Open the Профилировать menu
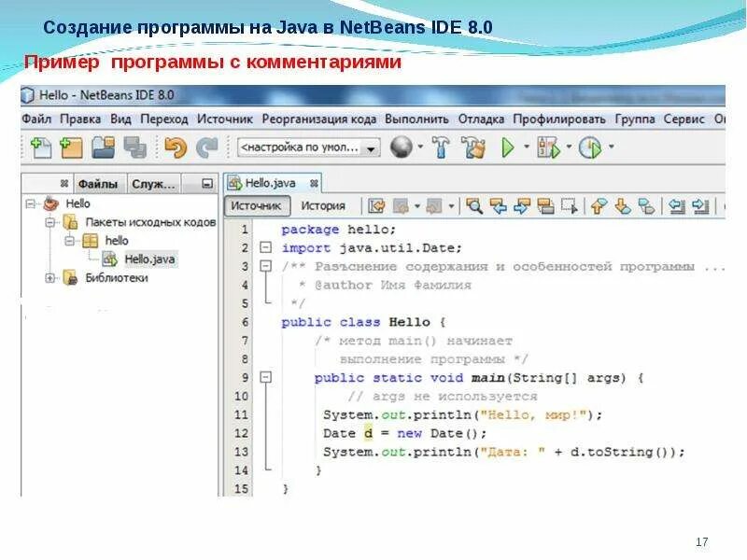 [559, 119]
